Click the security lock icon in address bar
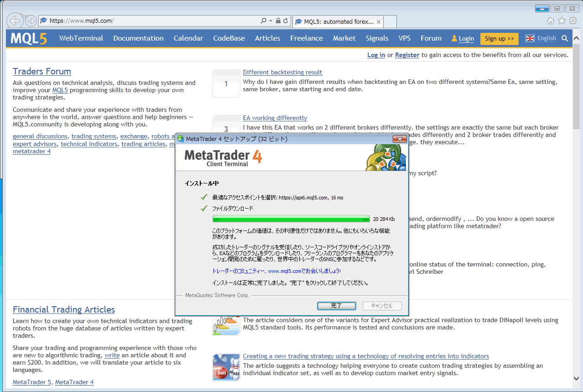583x392 pixels. coord(278,21)
